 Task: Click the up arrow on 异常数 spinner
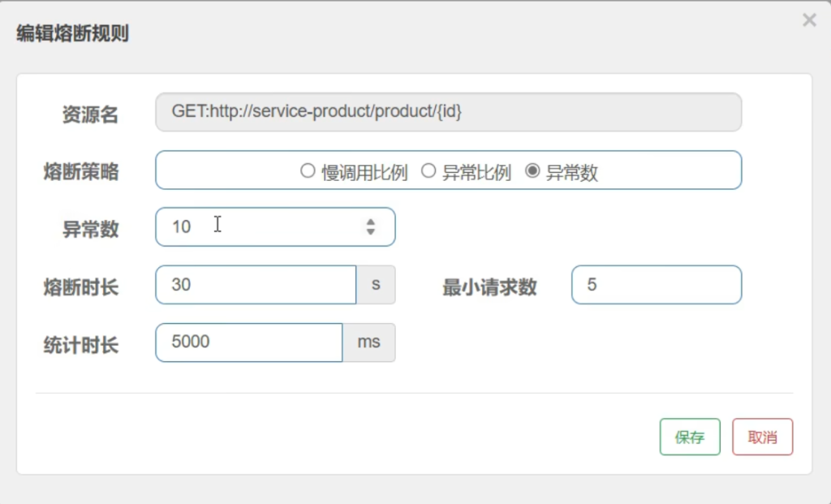pos(371,222)
